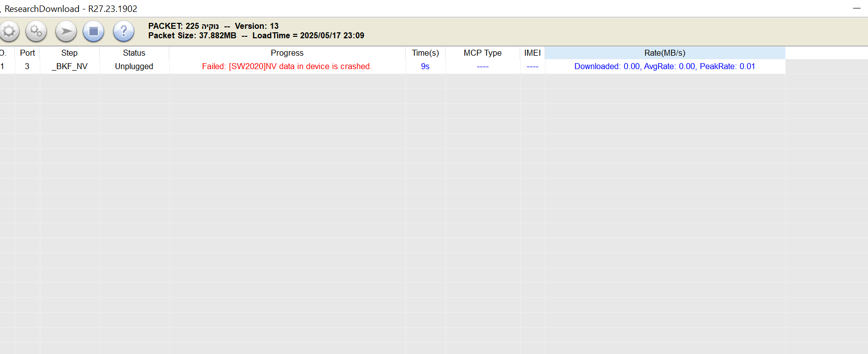
Task: Select the Status column header
Action: coord(134,53)
